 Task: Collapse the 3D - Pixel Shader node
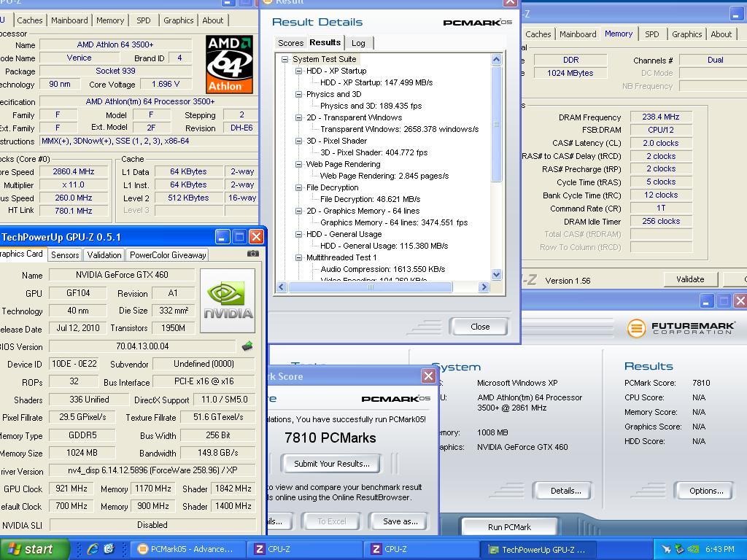point(298,141)
